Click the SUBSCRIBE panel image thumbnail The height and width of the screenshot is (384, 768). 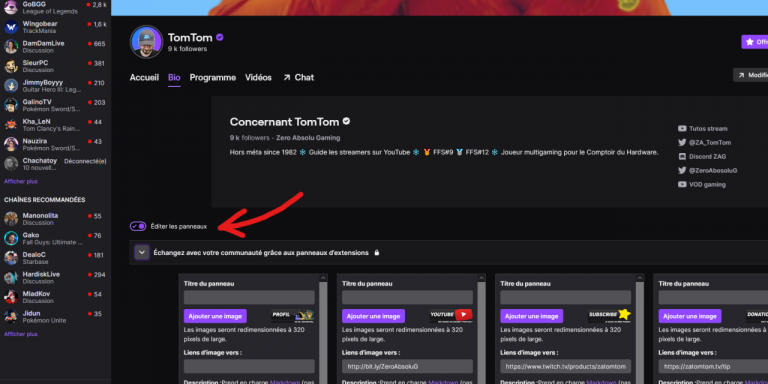609,316
